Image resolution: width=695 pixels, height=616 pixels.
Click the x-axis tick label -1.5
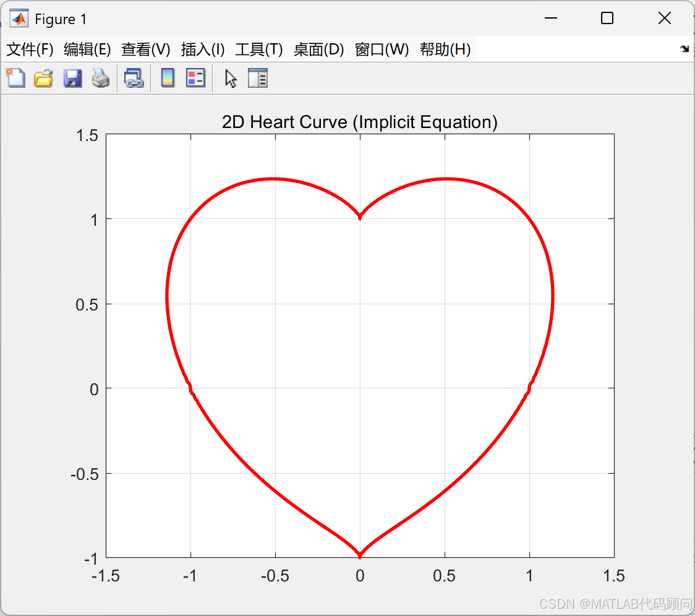106,576
